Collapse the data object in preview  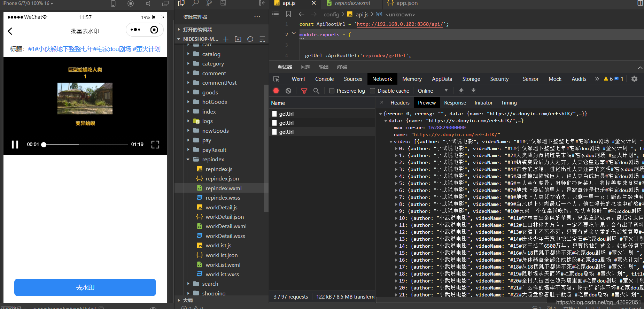(x=386, y=121)
